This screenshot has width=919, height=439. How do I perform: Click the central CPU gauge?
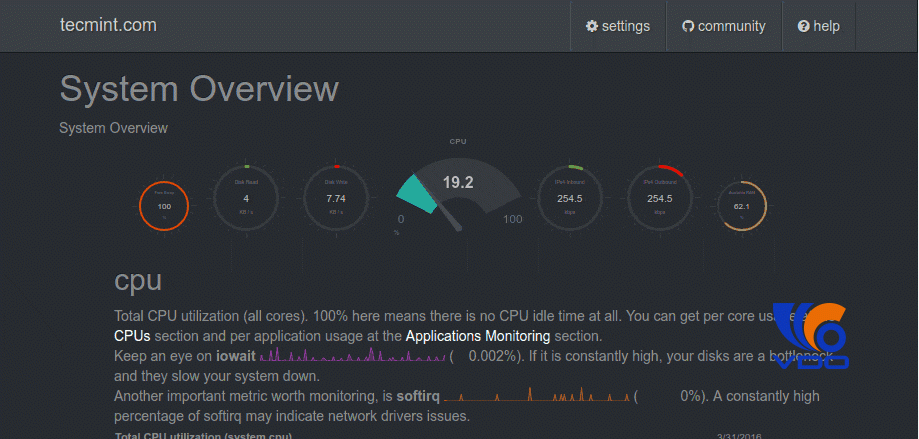(x=458, y=190)
